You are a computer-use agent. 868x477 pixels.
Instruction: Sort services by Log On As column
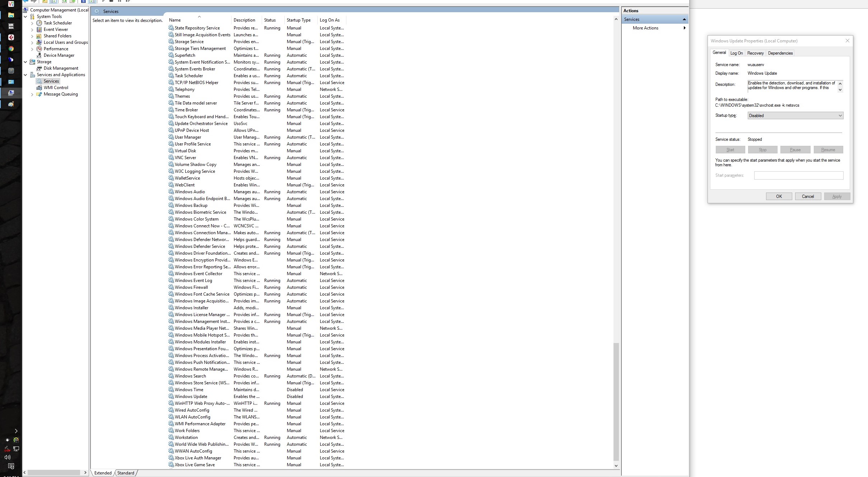pos(332,20)
